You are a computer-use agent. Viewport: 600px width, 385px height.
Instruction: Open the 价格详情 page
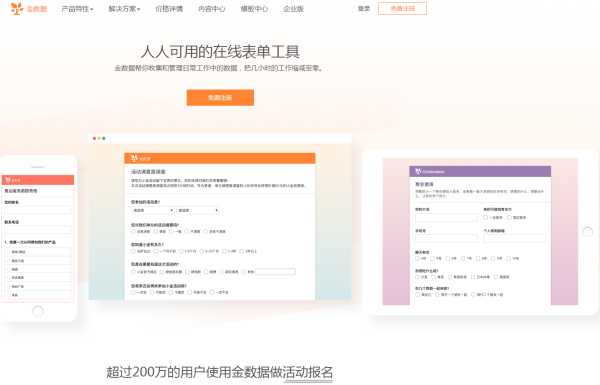pos(169,9)
